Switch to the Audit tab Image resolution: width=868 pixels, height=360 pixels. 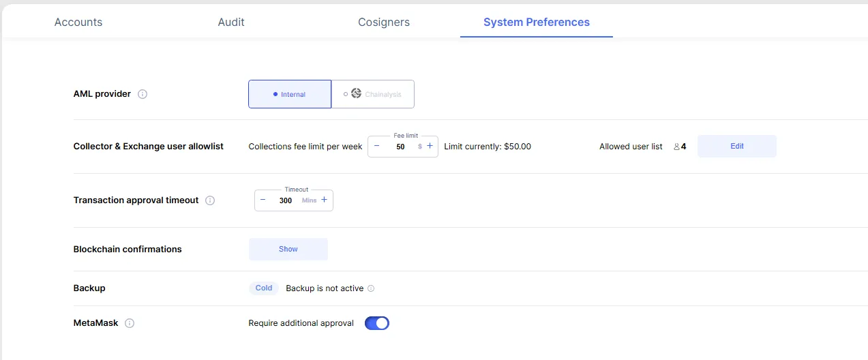(x=231, y=22)
